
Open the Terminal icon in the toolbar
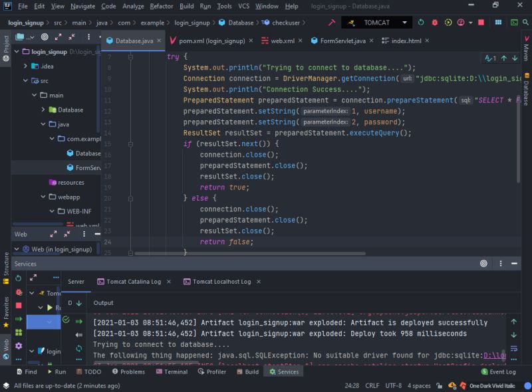515,22
